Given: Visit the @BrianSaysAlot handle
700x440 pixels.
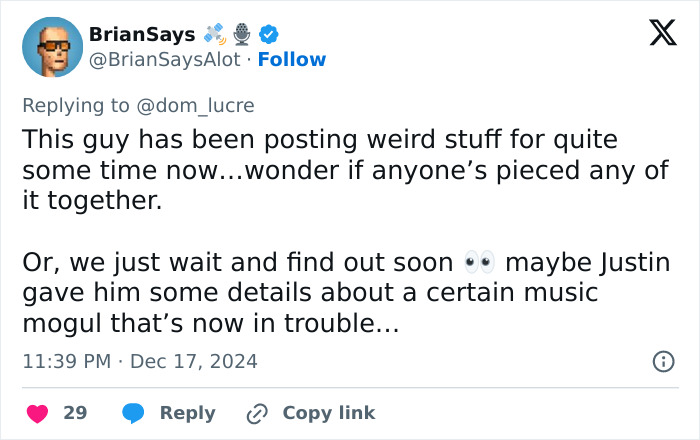Looking at the screenshot, I should tap(165, 60).
